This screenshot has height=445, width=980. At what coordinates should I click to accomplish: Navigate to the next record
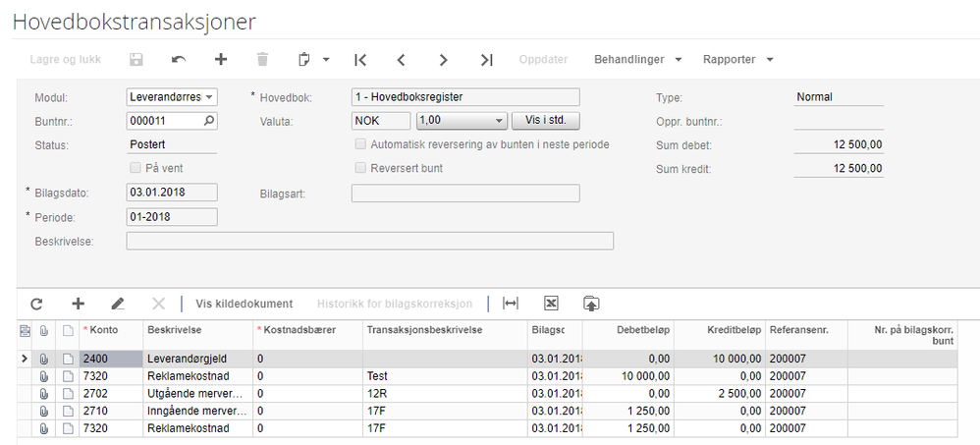point(444,60)
